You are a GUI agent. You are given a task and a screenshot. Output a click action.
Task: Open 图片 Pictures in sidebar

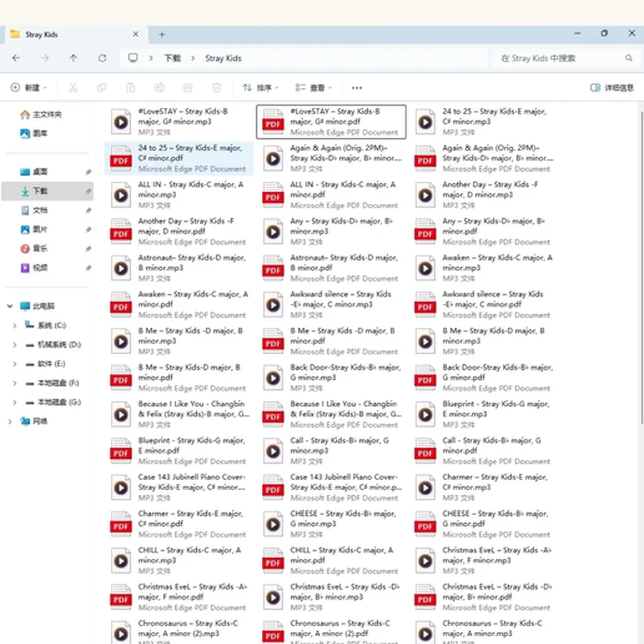pyautogui.click(x=34, y=229)
